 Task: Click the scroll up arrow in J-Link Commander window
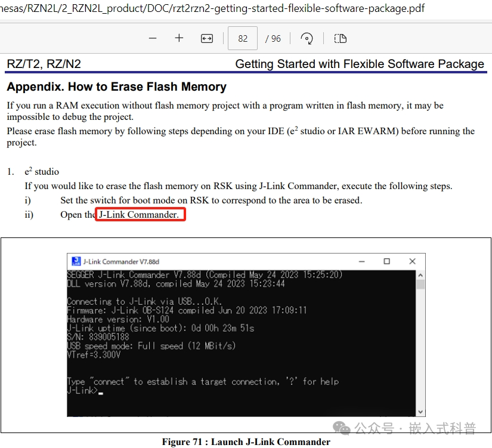420,275
